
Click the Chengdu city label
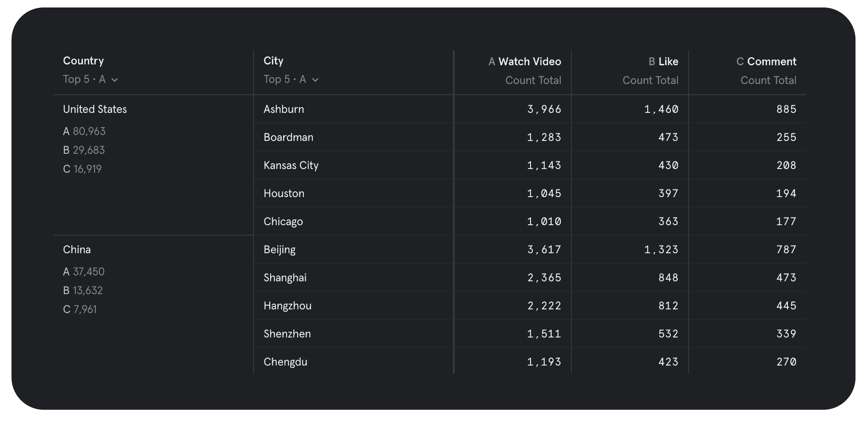(285, 362)
